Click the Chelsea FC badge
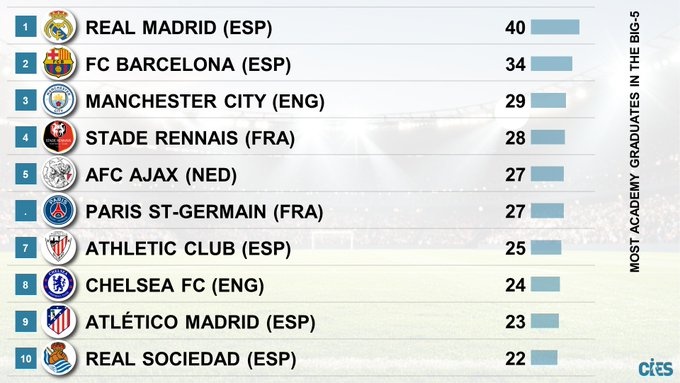The image size is (680, 383). [x=59, y=285]
